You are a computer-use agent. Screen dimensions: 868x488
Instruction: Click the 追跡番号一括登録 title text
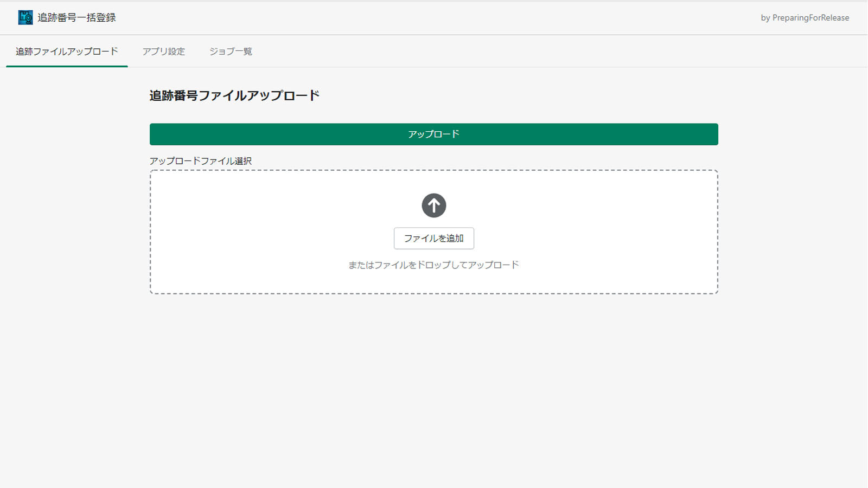pos(76,17)
